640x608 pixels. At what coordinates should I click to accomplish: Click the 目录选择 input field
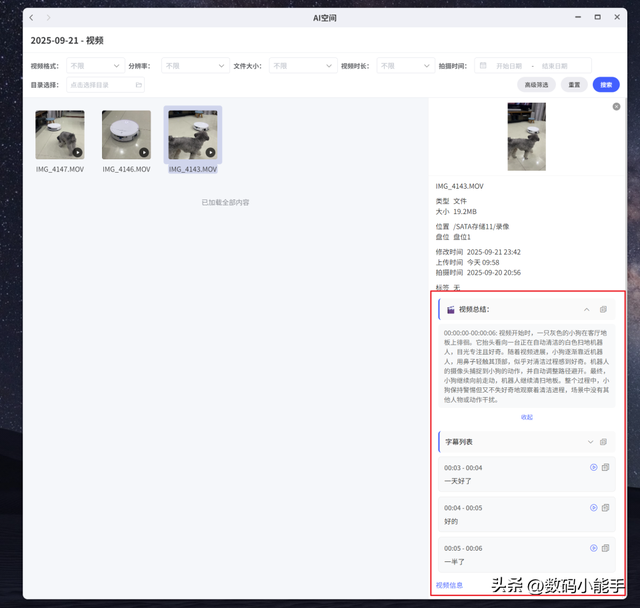coord(105,85)
